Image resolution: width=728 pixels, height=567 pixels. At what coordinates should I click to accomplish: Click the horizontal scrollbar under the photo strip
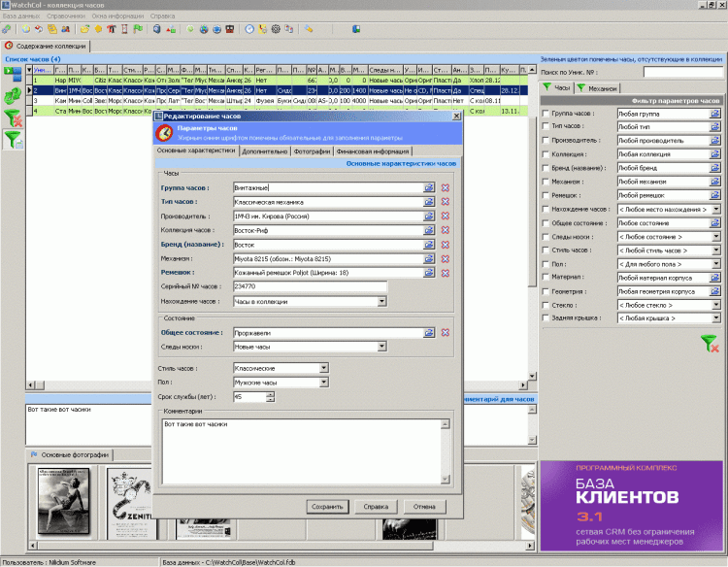point(282,546)
